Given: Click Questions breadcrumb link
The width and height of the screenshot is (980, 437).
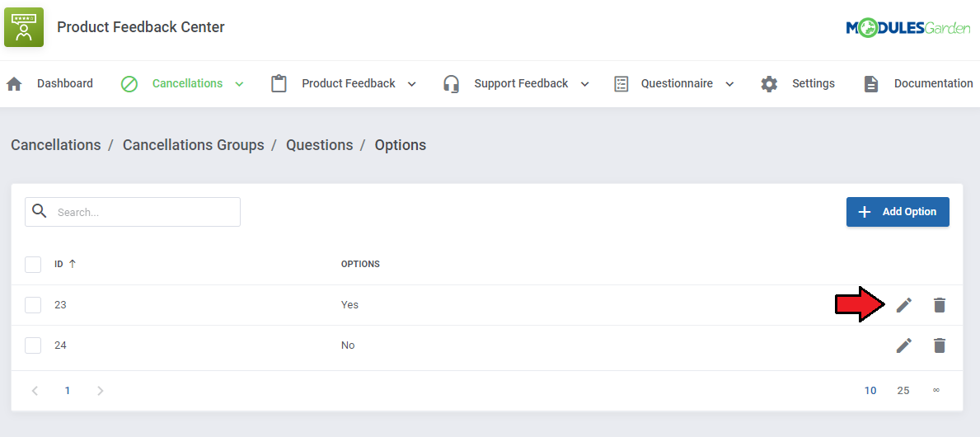Looking at the screenshot, I should [319, 145].
